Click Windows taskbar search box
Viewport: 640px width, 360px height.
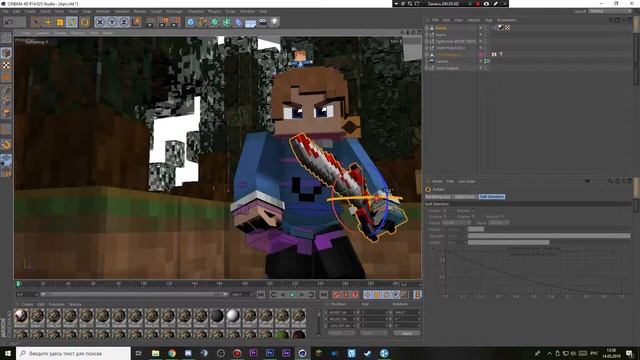tap(73, 353)
